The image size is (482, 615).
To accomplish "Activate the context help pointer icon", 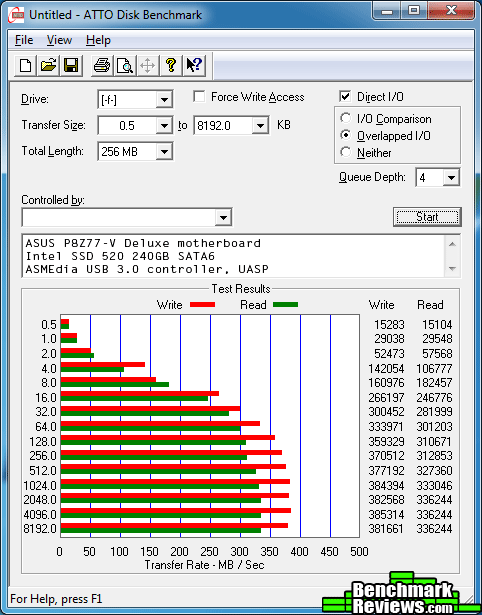I will (x=194, y=65).
